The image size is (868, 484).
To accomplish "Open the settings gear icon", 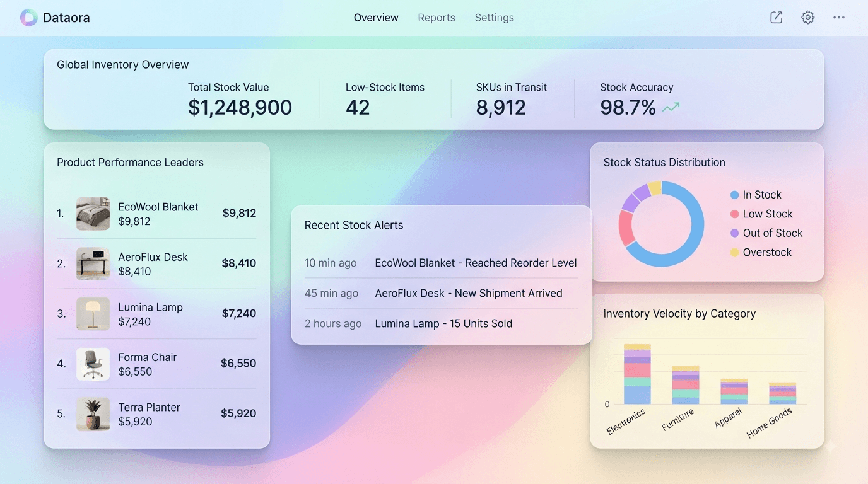I will coord(808,18).
